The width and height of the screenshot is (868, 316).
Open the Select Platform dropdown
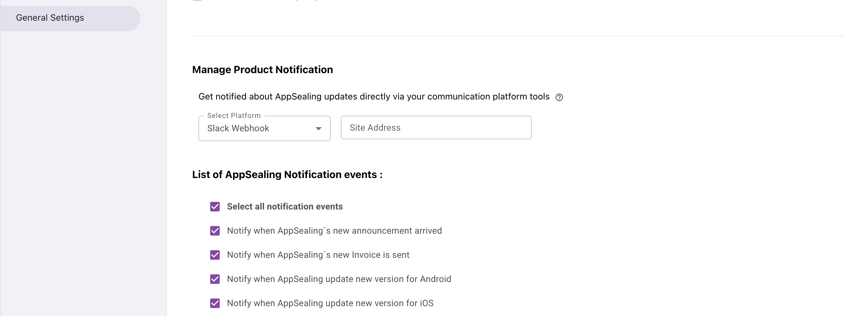(x=264, y=128)
